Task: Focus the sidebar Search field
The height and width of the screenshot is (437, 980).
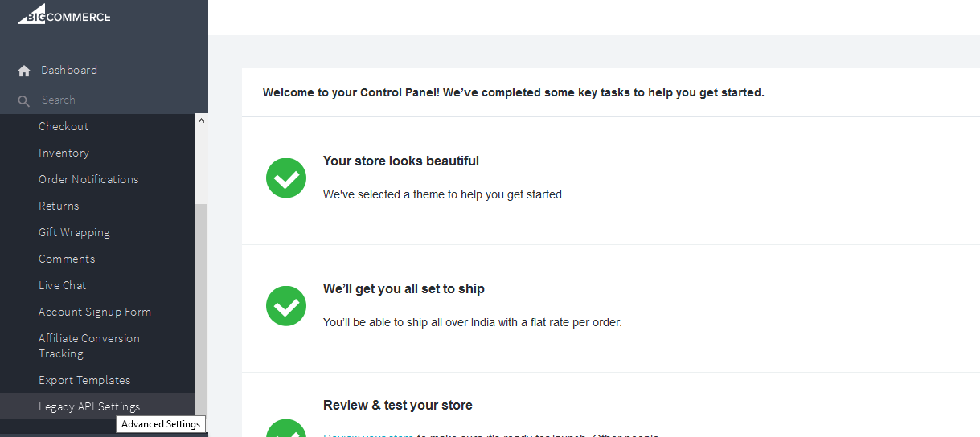Action: click(104, 100)
